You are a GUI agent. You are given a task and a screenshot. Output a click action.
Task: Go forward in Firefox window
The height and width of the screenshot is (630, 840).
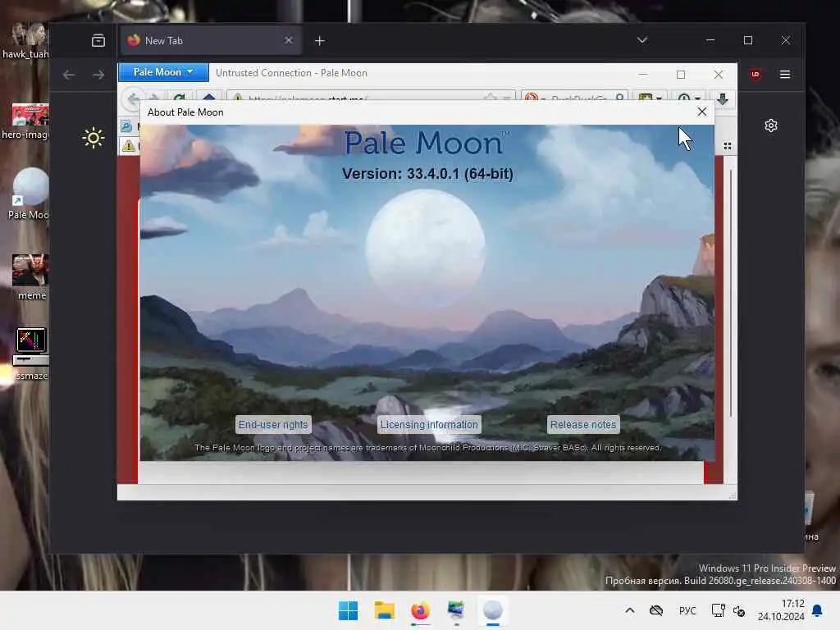(98, 75)
